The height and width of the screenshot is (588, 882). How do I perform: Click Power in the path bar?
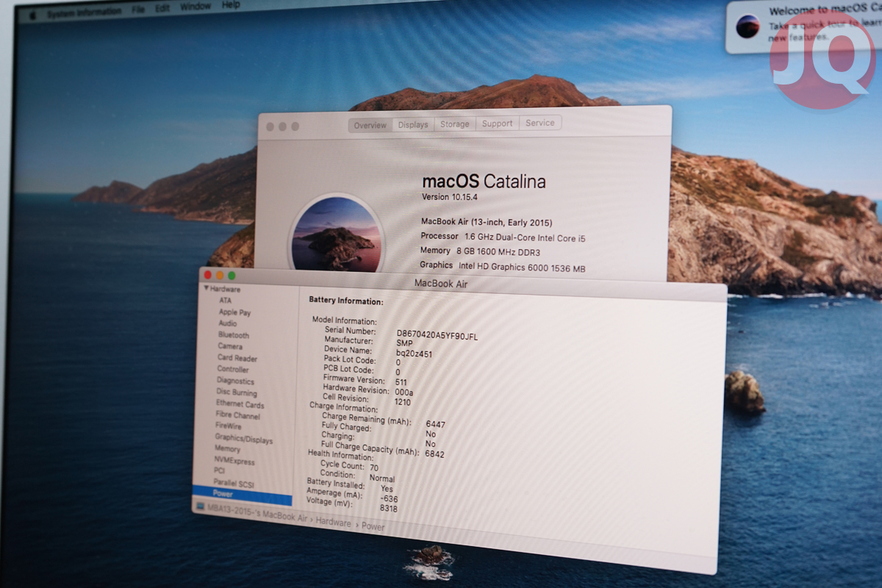pyautogui.click(x=373, y=526)
